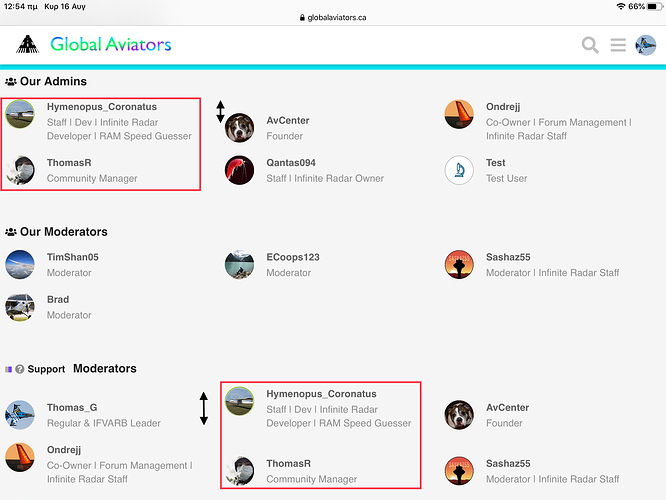Click Hymenopus_Coronatus username under Support Moderators

tap(322, 394)
